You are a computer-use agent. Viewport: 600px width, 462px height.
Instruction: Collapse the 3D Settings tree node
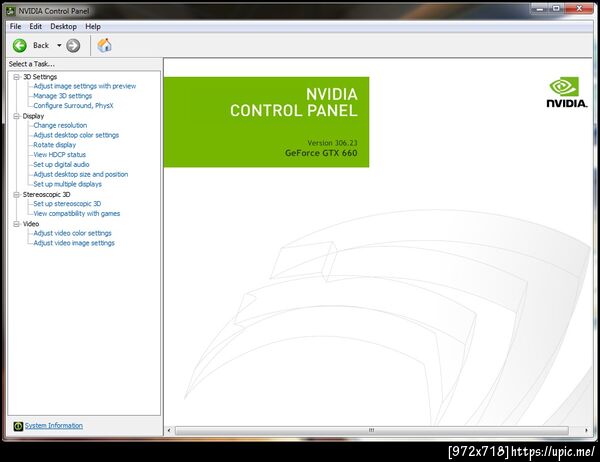(16, 77)
